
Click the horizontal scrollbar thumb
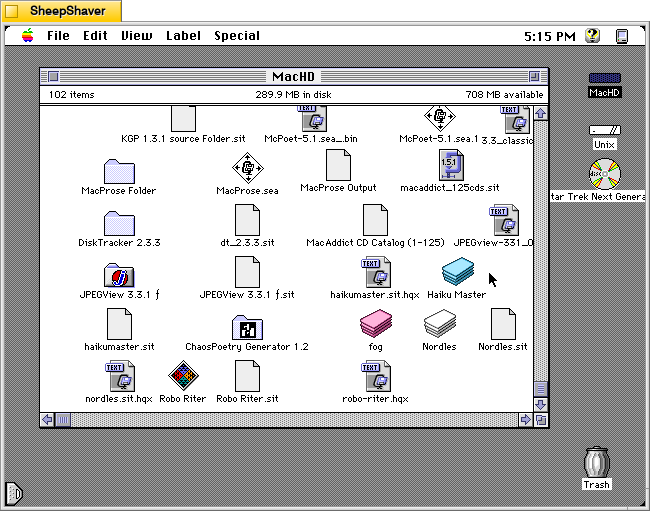coord(63,420)
